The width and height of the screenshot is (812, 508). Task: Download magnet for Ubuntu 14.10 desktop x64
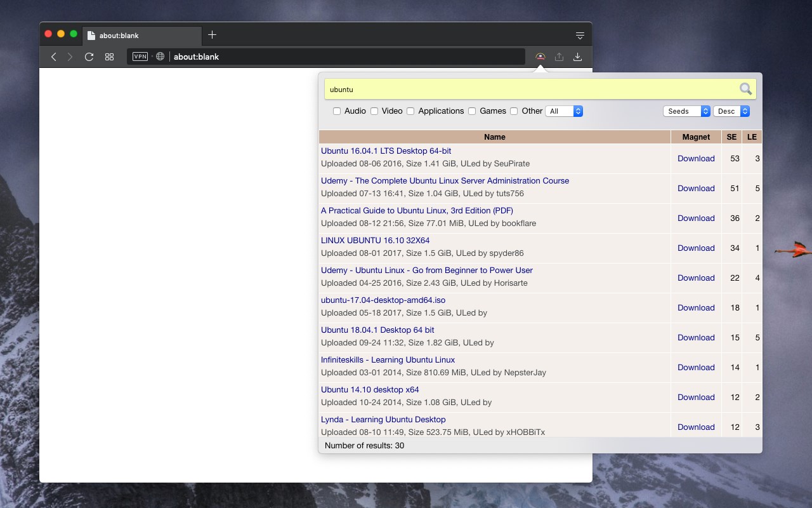point(696,398)
